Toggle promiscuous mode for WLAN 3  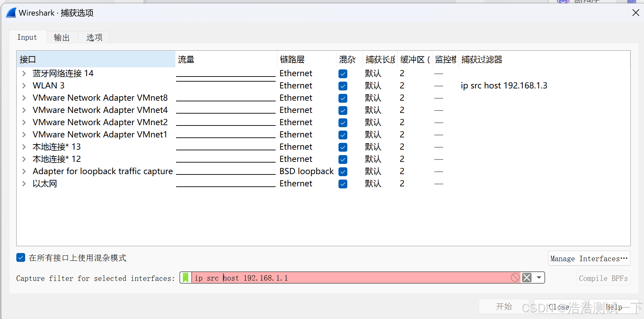pyautogui.click(x=343, y=86)
